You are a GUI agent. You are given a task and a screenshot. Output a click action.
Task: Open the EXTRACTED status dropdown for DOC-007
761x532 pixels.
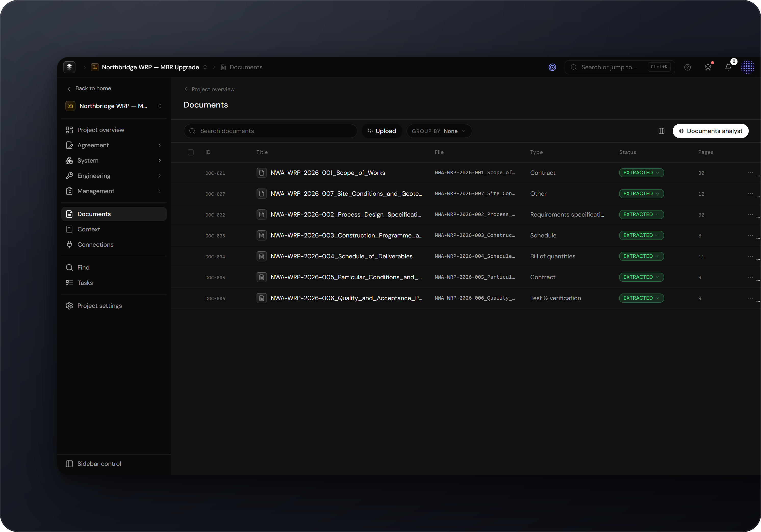(641, 194)
